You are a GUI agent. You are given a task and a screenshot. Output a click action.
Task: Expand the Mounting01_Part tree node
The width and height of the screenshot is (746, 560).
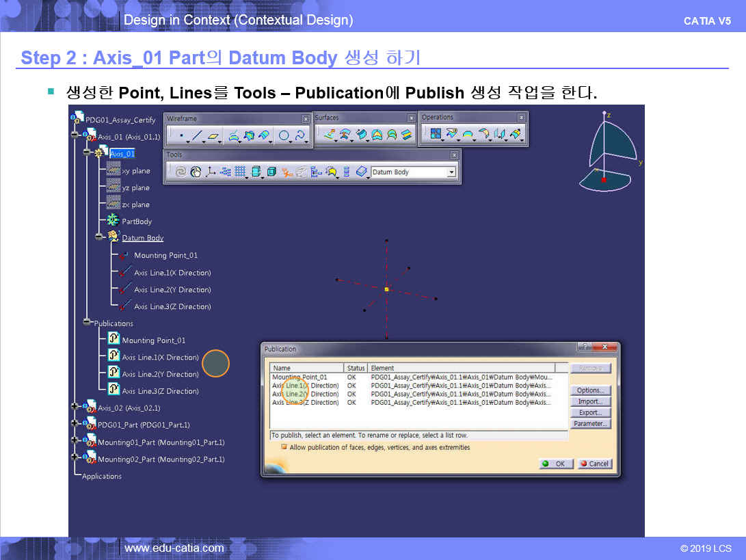click(x=75, y=440)
